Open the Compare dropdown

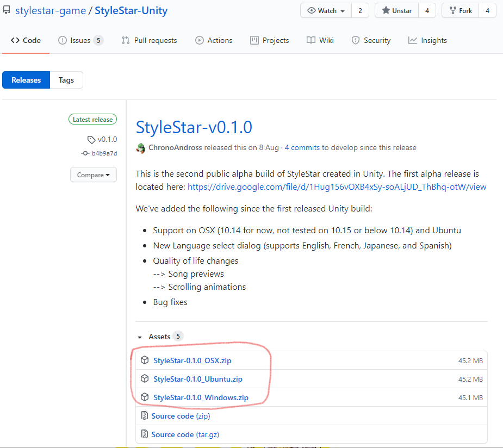94,175
